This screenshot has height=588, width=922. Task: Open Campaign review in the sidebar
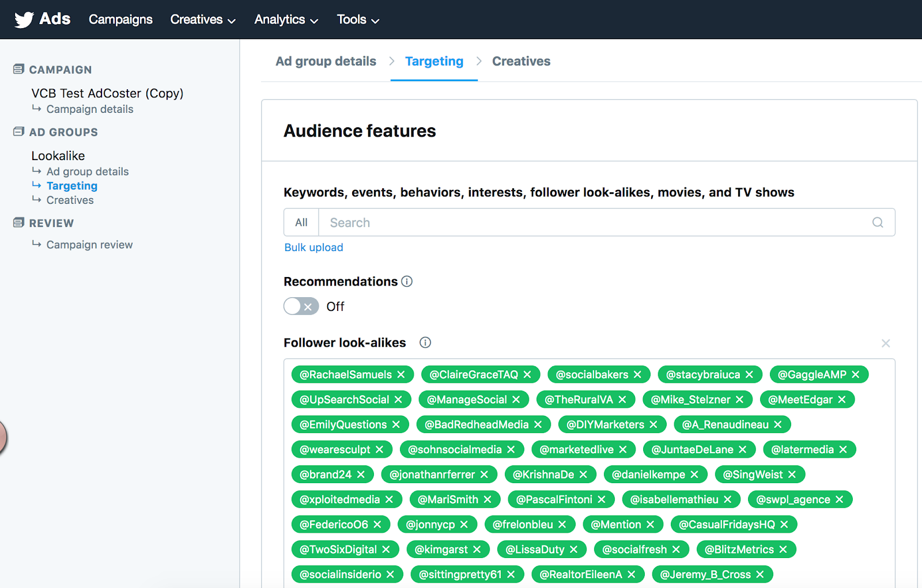(89, 245)
